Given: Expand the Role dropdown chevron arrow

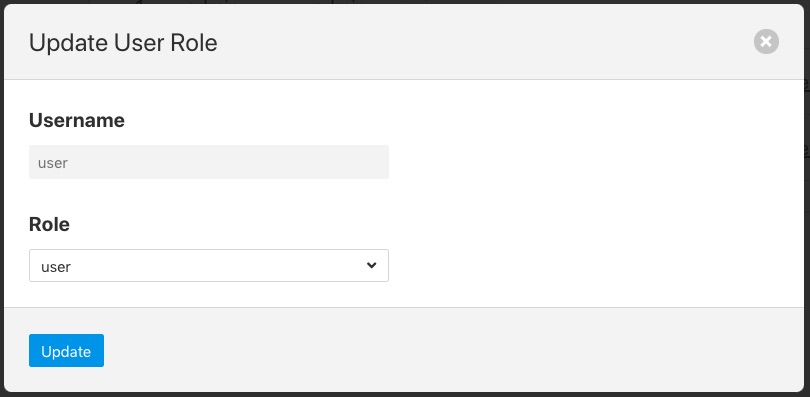Looking at the screenshot, I should 371,265.
